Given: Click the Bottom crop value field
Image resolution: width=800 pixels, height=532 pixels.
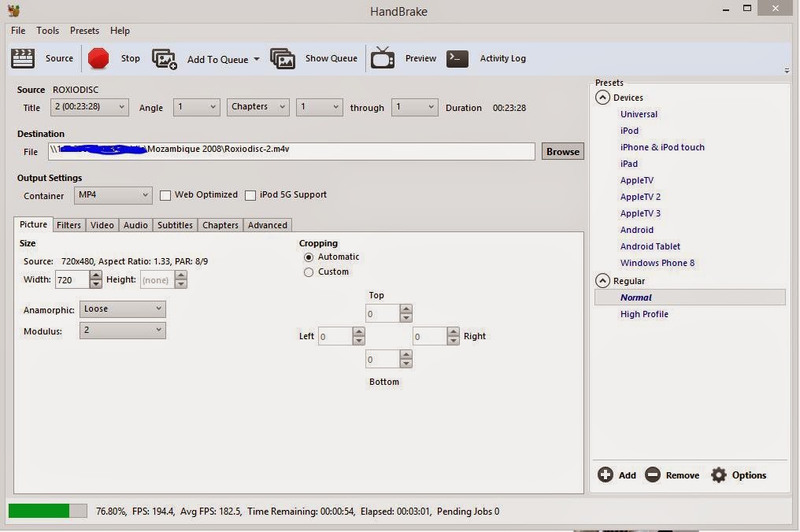Looking at the screenshot, I should coord(382,359).
